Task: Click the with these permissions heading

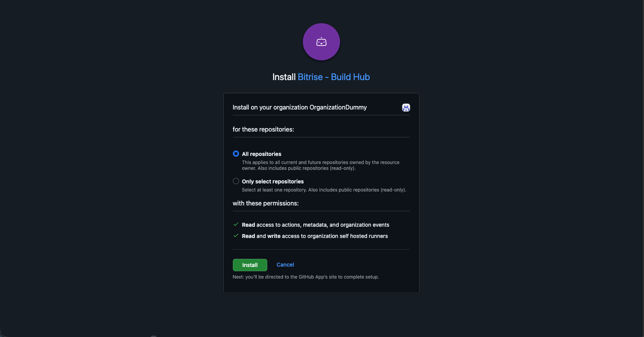Action: click(x=265, y=203)
